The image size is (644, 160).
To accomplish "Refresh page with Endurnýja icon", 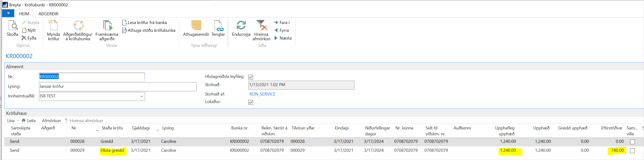I will 241,26.
